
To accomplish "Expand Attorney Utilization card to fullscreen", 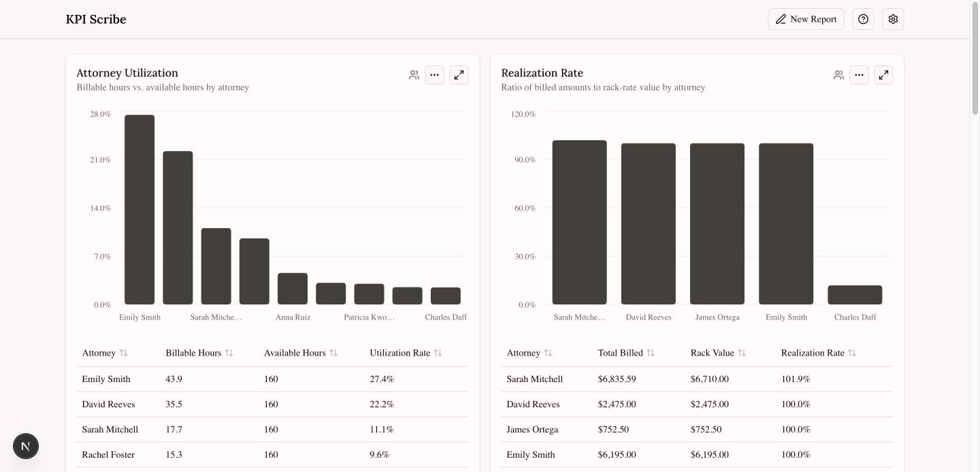I will (x=459, y=75).
